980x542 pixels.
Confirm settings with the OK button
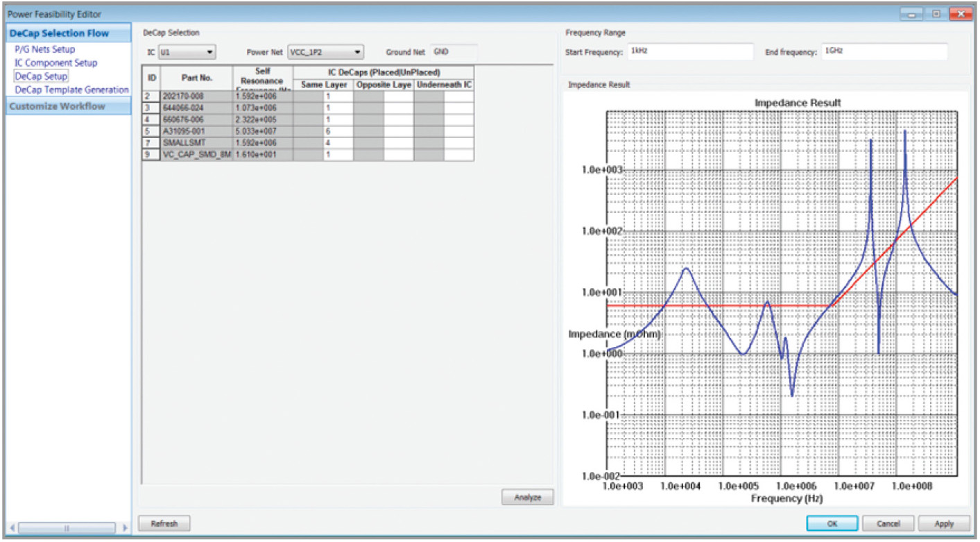pos(832,523)
